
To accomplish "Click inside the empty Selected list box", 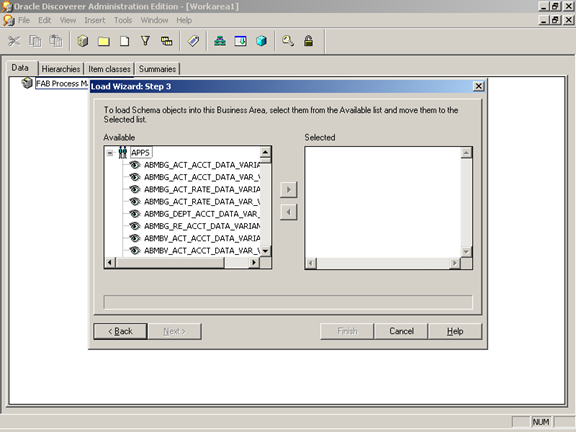I will point(383,202).
